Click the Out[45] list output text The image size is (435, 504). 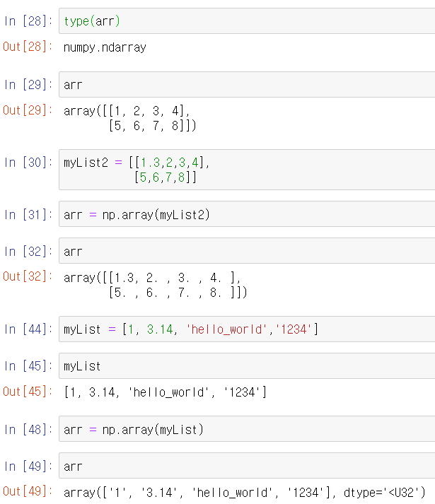click(x=165, y=392)
